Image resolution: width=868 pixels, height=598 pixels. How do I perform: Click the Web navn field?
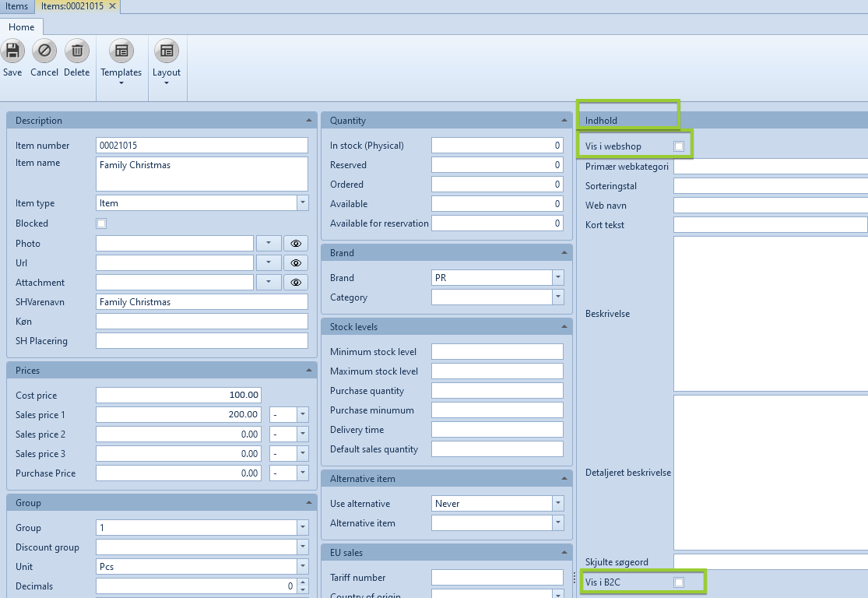[x=771, y=206]
